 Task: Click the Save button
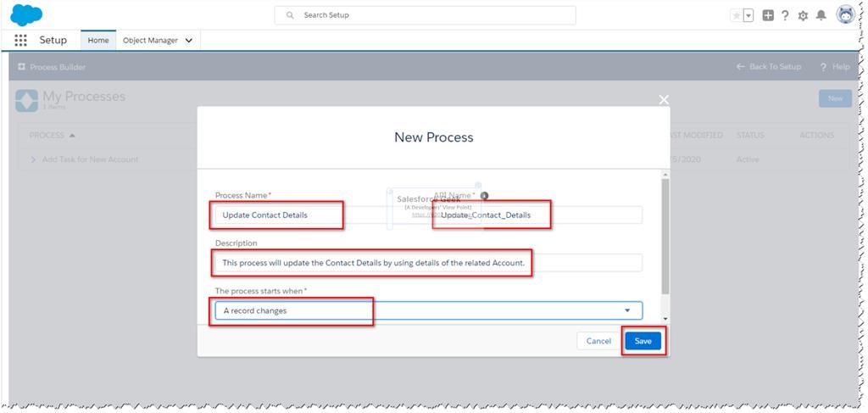pyautogui.click(x=643, y=341)
